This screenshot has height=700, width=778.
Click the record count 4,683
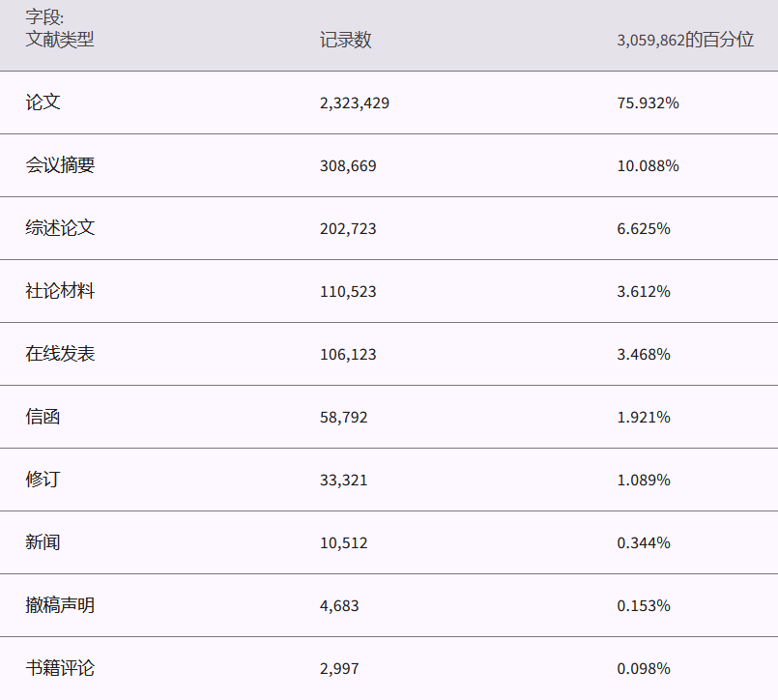(x=339, y=605)
